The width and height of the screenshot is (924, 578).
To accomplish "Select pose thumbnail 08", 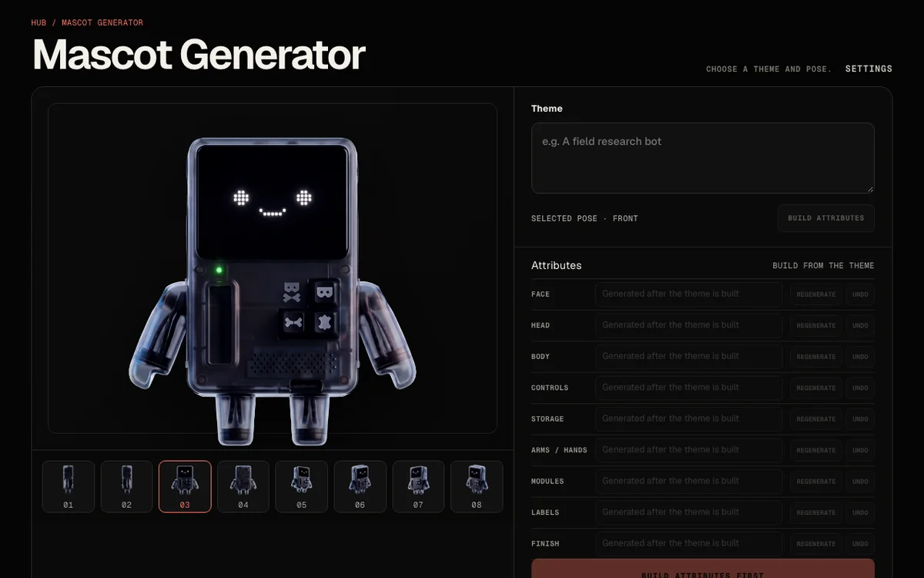I will coord(477,486).
